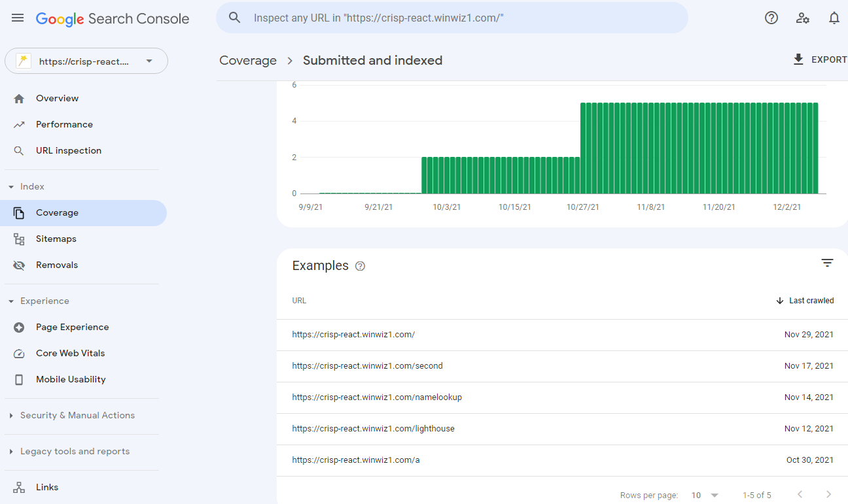The width and height of the screenshot is (848, 504).
Task: Click Coverage breadcrumb link
Action: click(248, 60)
